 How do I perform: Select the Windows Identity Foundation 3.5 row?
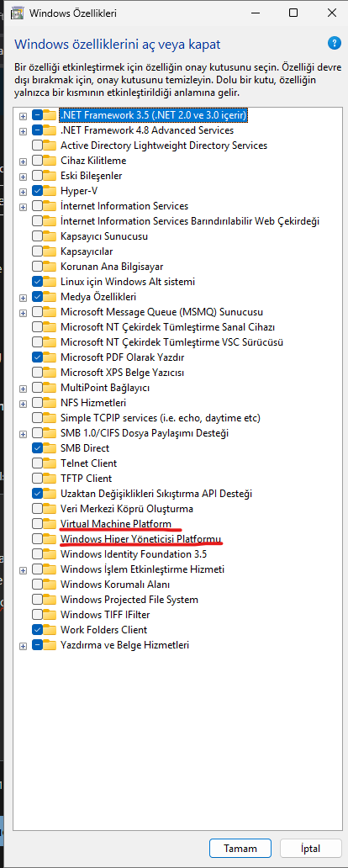(134, 553)
